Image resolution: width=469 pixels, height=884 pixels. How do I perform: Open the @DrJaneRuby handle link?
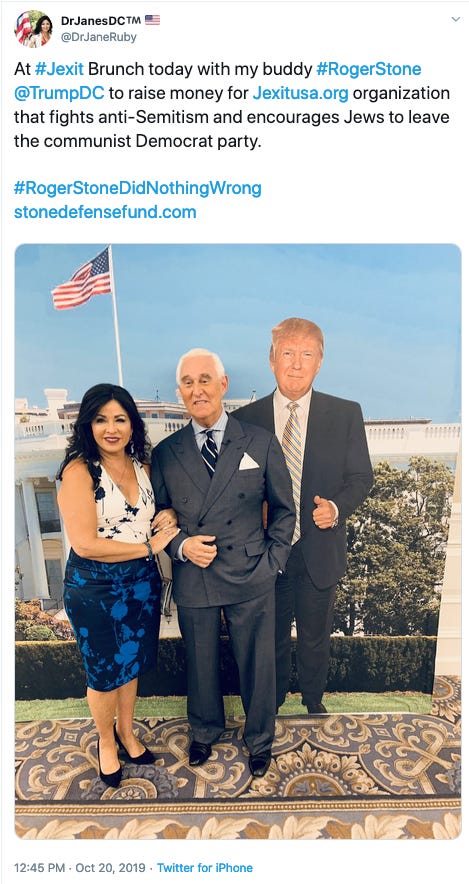pos(99,37)
